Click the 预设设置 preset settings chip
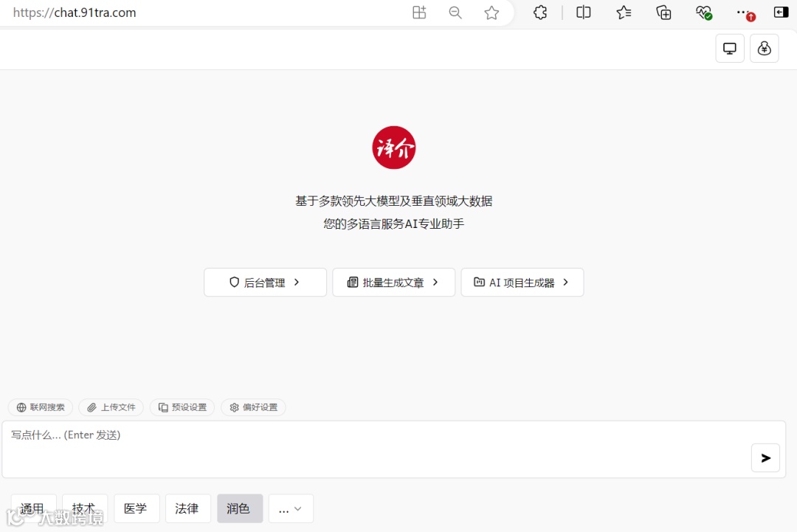This screenshot has height=532, width=797. click(182, 407)
